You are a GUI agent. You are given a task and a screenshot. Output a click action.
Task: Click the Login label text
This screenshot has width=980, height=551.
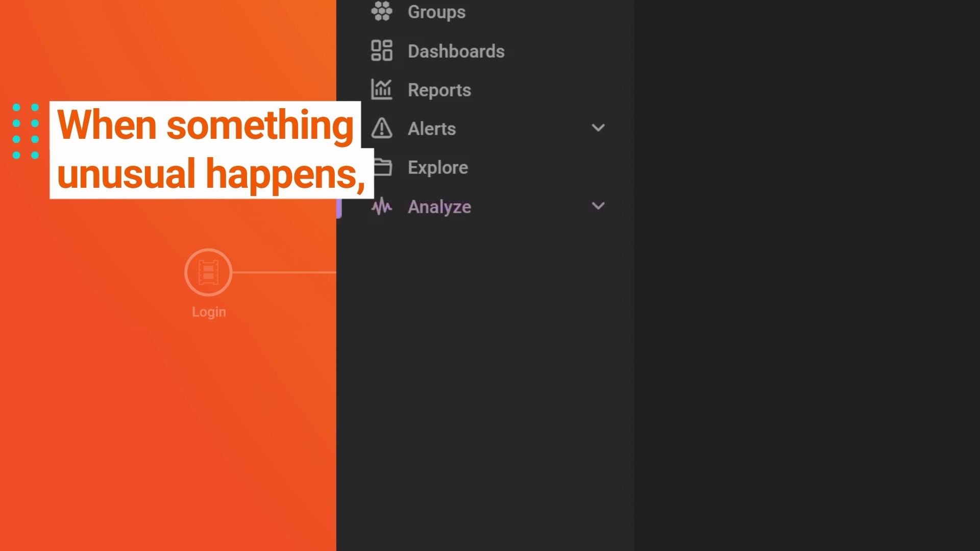point(208,311)
